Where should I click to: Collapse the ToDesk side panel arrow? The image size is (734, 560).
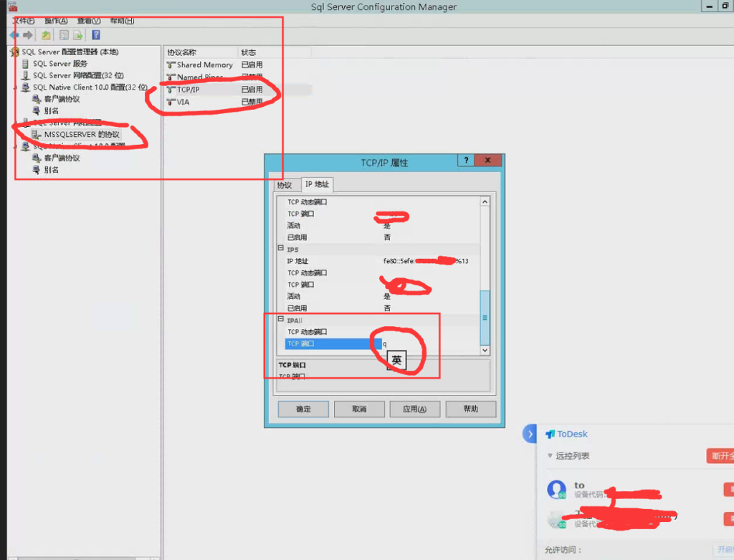point(530,433)
